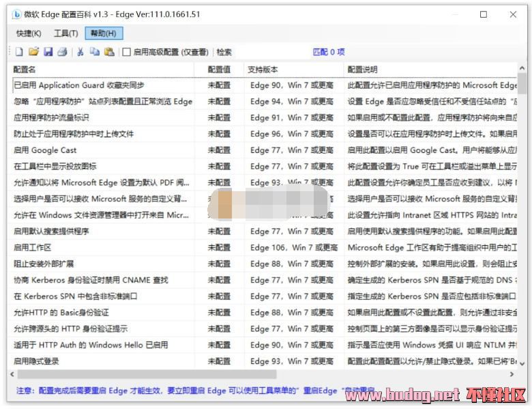Click Edge 96 version cell
This screenshot has width=532, height=409.
[x=292, y=135]
